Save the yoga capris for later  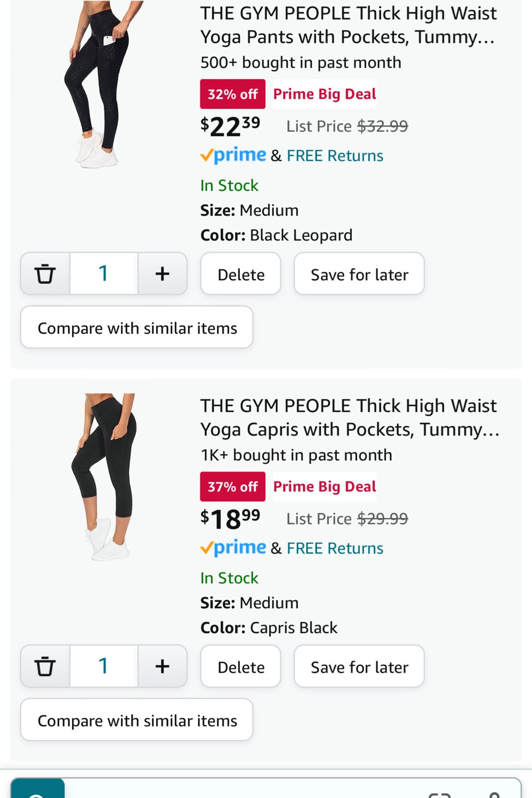pyautogui.click(x=359, y=666)
